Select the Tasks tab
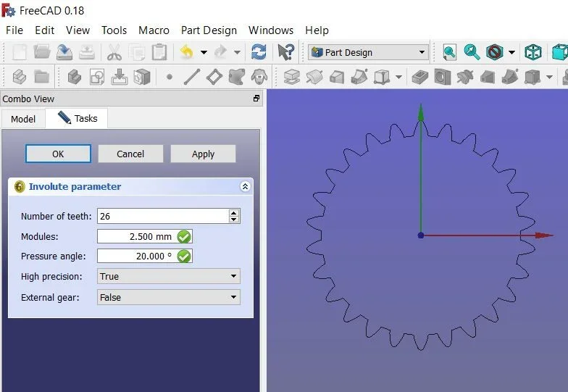The image size is (568, 392). click(77, 118)
